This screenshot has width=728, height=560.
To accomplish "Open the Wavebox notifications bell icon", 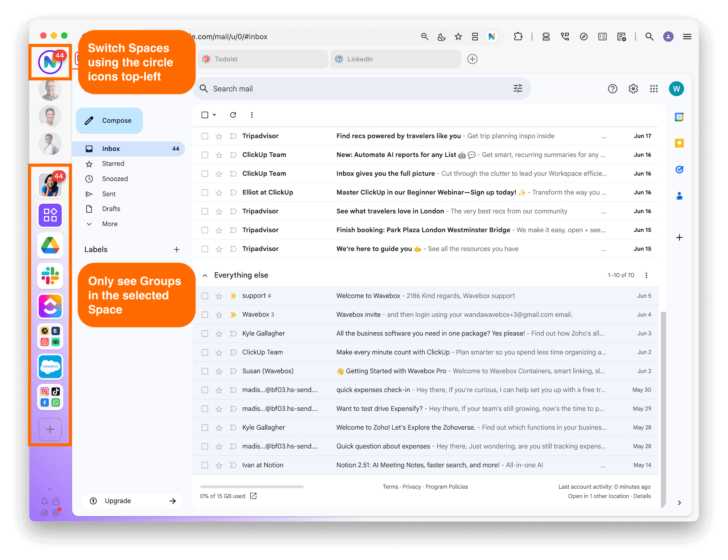I will (x=44, y=501).
